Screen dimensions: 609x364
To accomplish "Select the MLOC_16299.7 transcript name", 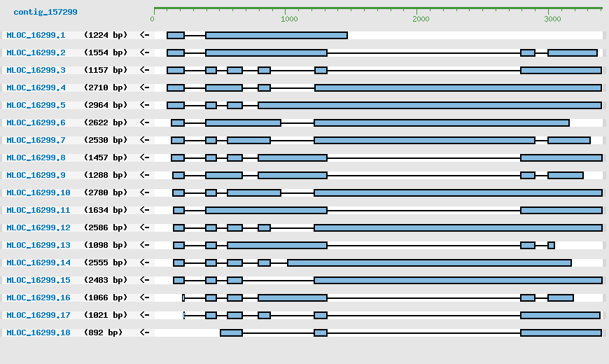I will [36, 140].
